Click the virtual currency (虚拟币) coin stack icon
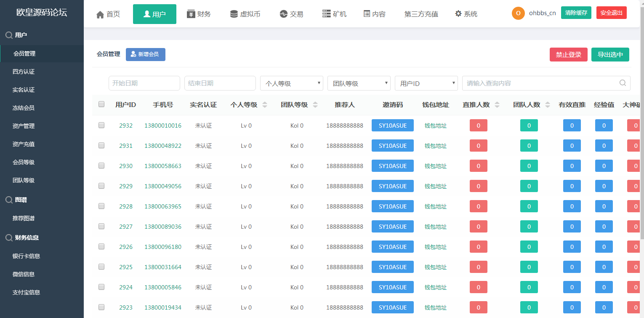 (234, 14)
